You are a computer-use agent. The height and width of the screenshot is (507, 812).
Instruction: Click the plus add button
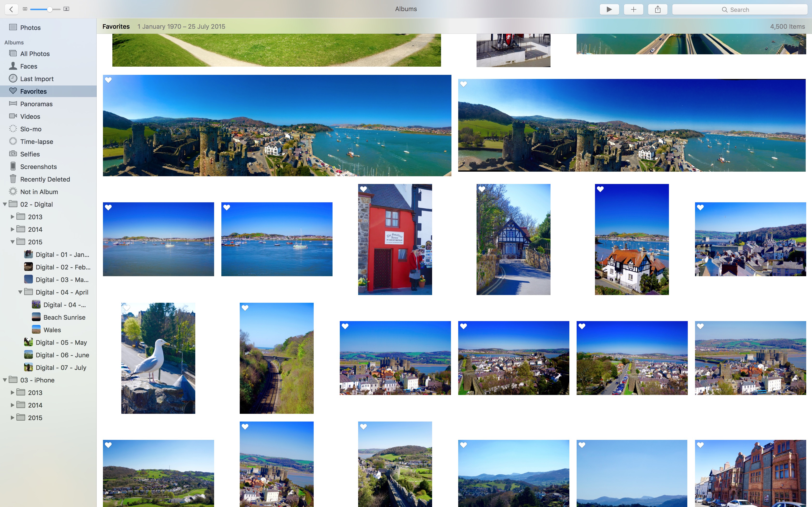tap(633, 9)
